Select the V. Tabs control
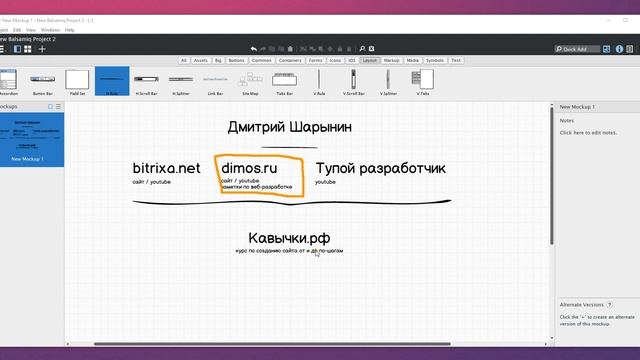 click(422, 82)
